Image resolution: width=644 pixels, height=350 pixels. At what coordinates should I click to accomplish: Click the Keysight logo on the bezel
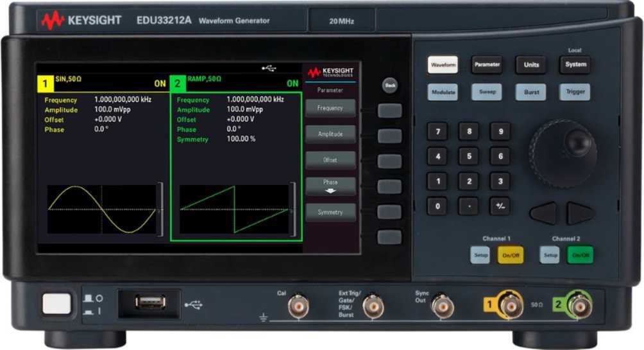coord(81,21)
